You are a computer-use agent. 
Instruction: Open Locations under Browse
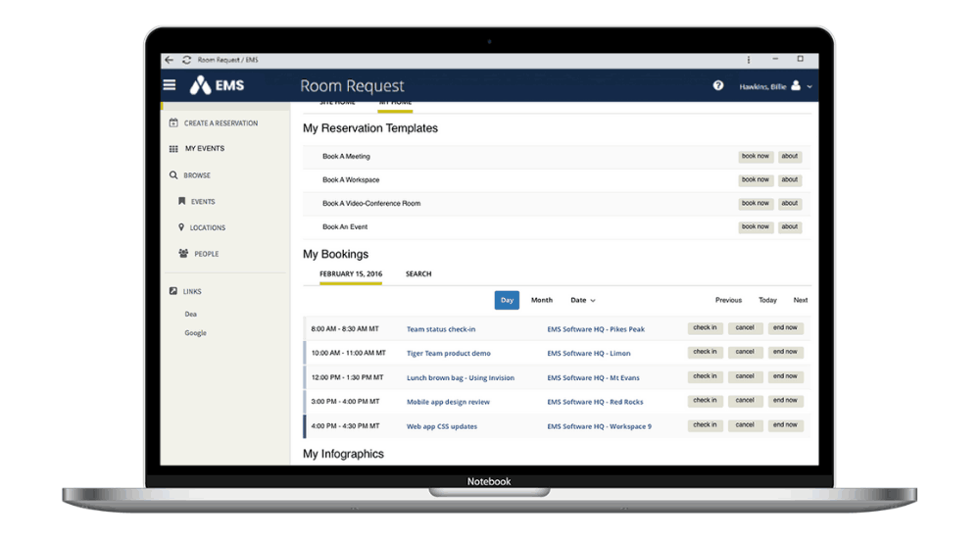208,228
